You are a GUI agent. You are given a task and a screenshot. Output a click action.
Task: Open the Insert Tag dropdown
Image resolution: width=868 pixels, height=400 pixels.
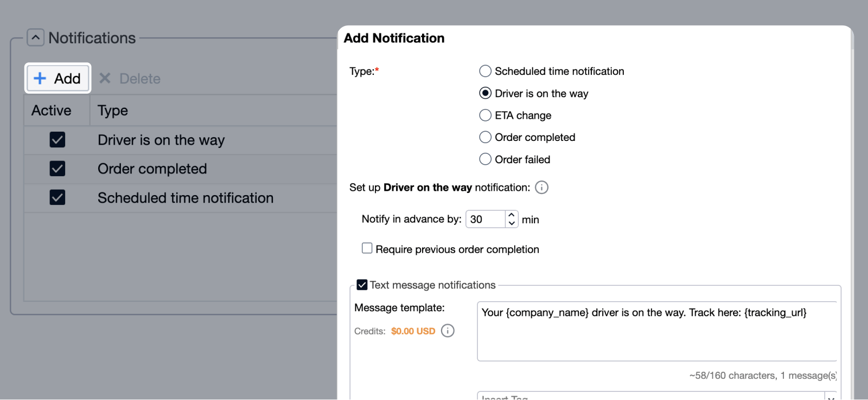click(830, 396)
